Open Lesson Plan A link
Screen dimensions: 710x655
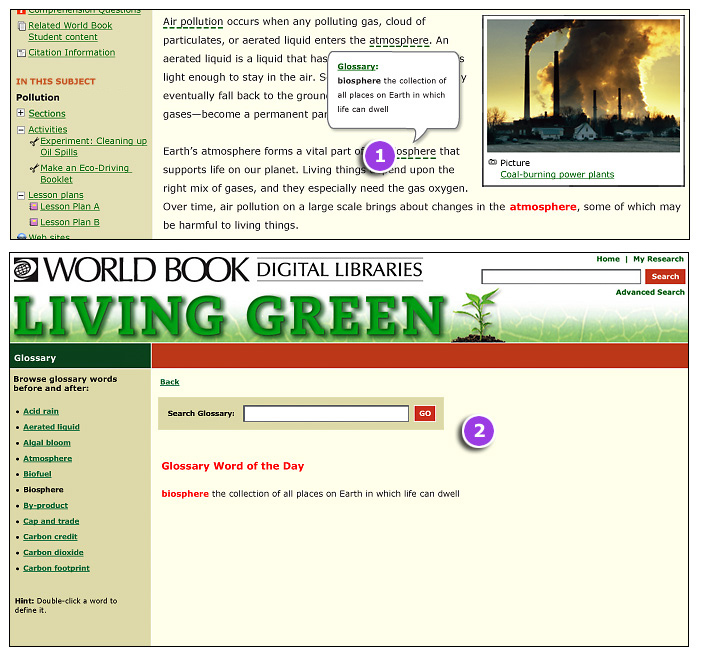click(70, 206)
